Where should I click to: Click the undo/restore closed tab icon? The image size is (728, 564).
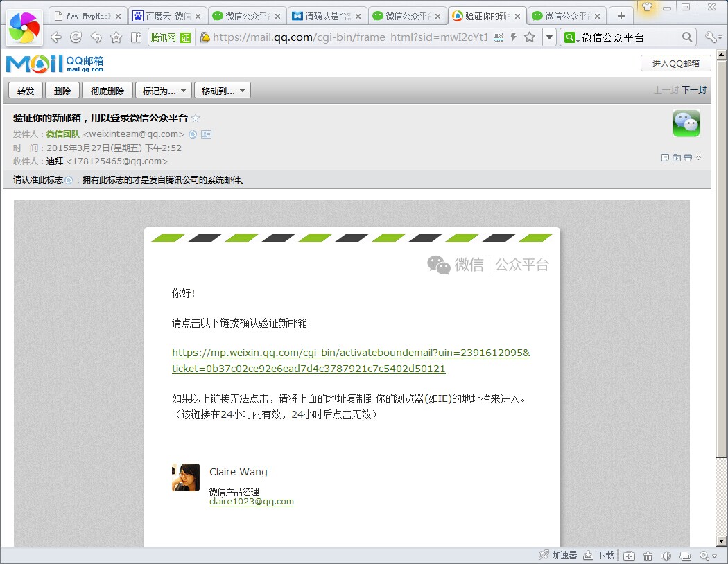[96, 37]
